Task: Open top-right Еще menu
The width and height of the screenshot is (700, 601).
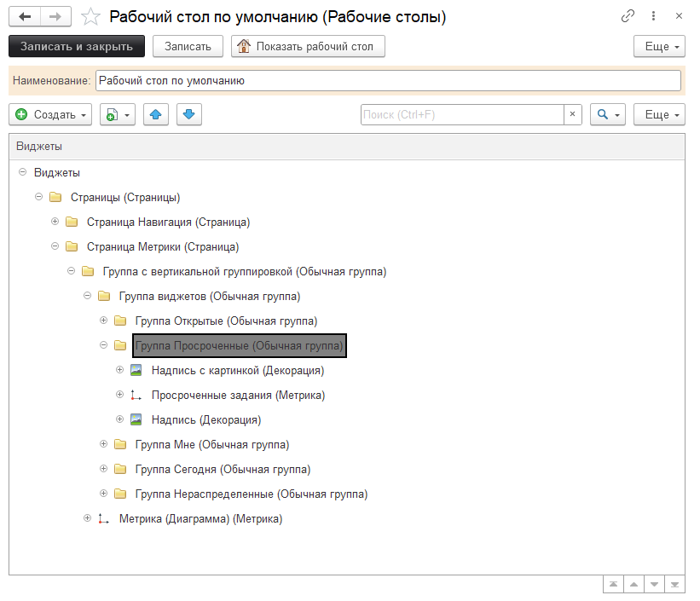Action: [659, 46]
